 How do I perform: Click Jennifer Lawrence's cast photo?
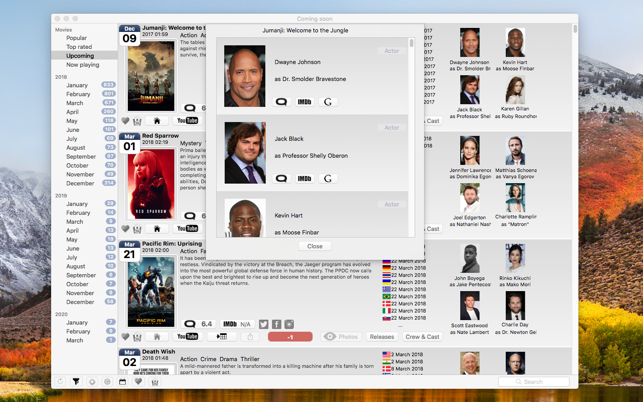470,151
